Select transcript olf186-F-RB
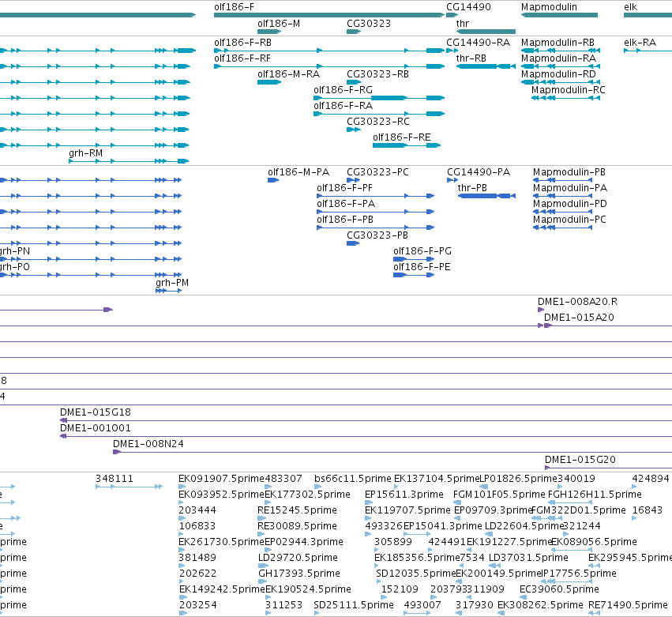 click(329, 51)
